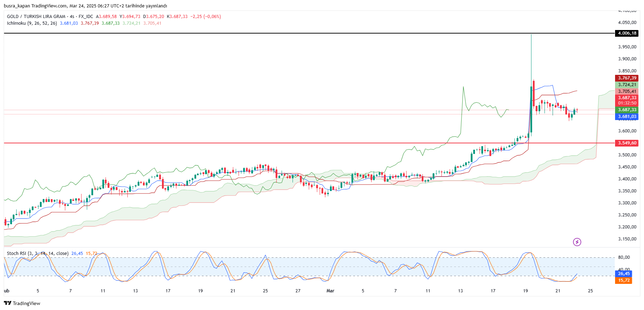Image resolution: width=644 pixels, height=310 pixels.
Task: Click the red 3.549,60 price label
Action: [x=627, y=143]
